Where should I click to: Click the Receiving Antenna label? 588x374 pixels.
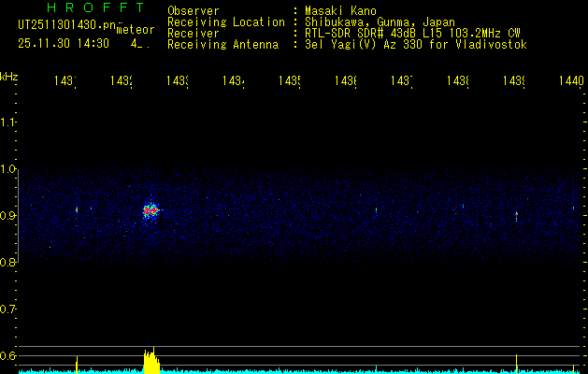(222, 45)
